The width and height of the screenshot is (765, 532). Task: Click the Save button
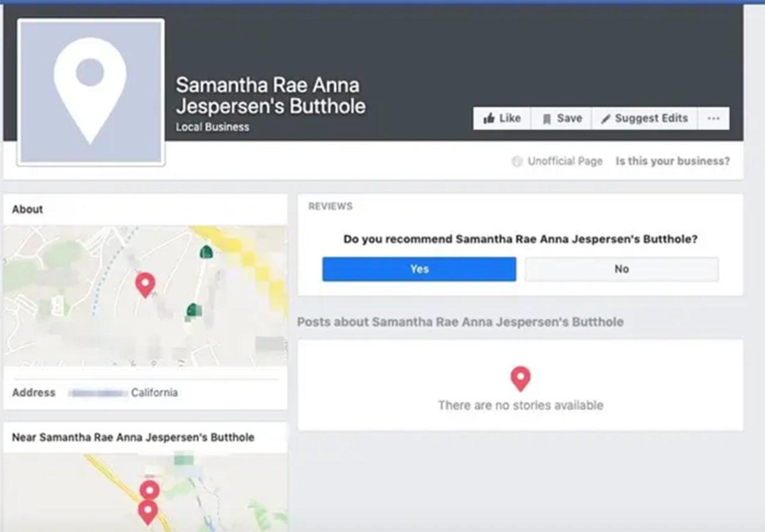point(560,118)
